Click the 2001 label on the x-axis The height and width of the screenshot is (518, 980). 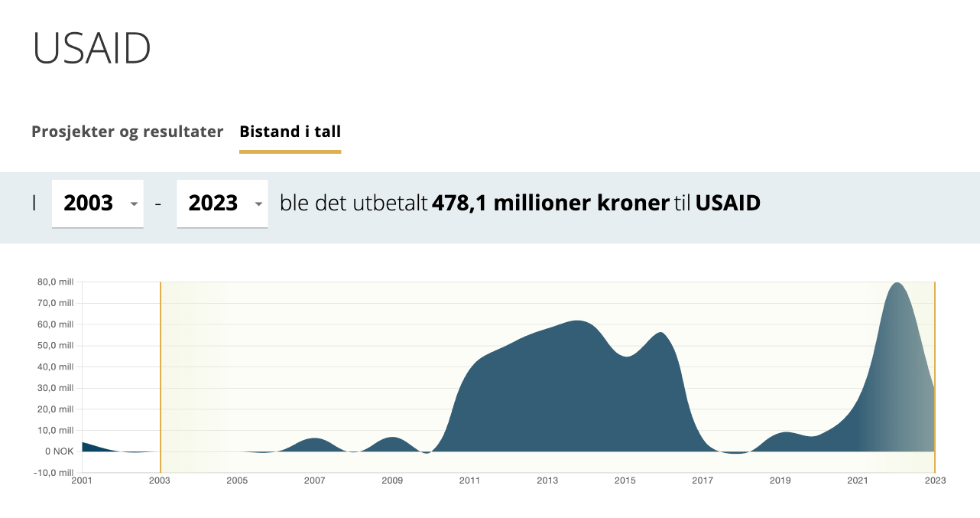coord(82,481)
